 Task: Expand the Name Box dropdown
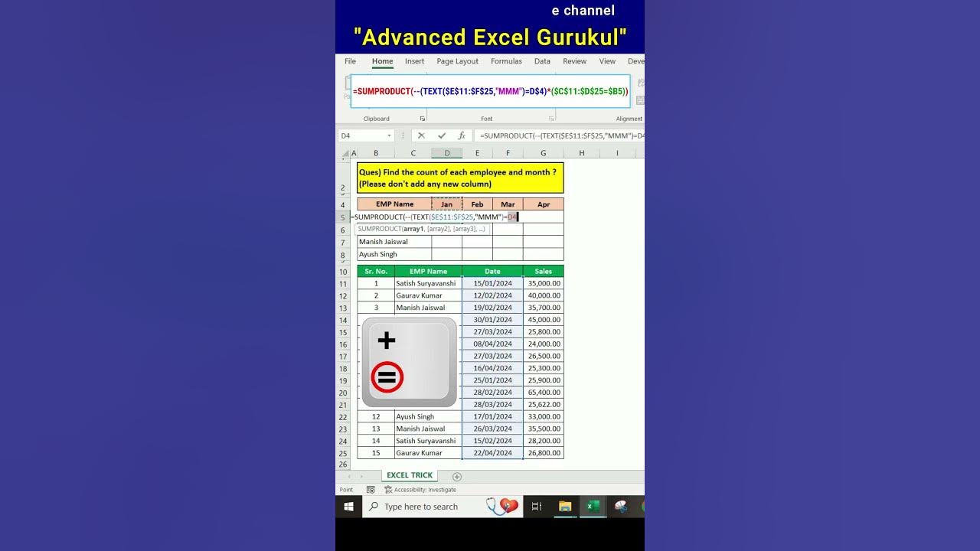[389, 135]
